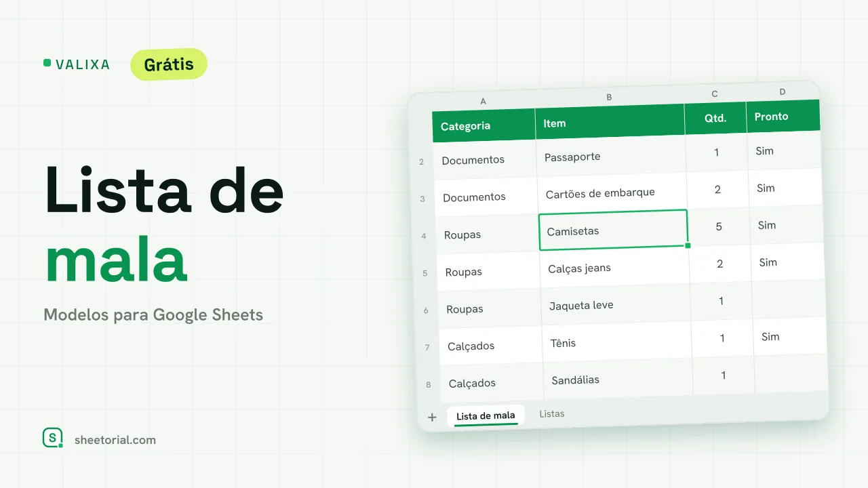Viewport: 868px width, 488px height.
Task: Click the Grátis badge
Action: (x=169, y=65)
